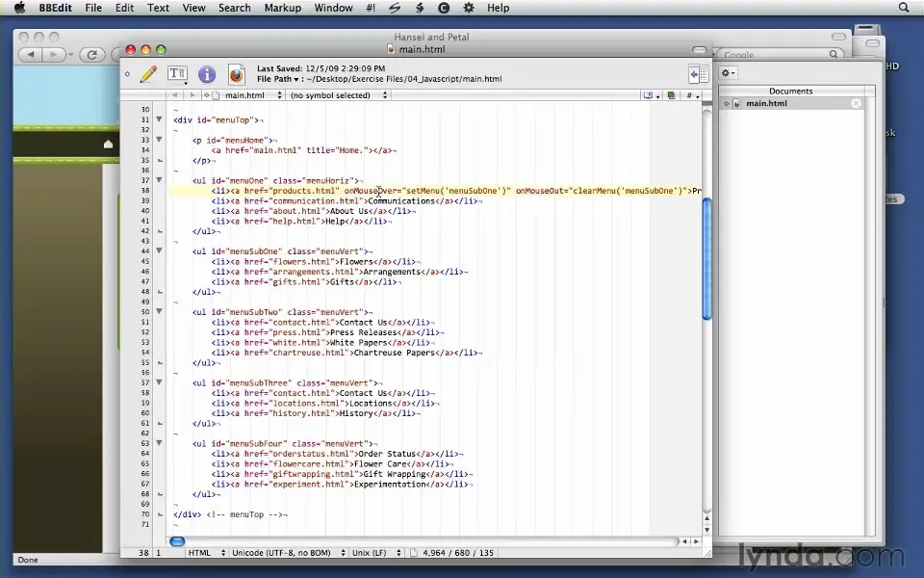Change the HTML language popup
Viewport: 924px width, 578px height.
point(206,553)
